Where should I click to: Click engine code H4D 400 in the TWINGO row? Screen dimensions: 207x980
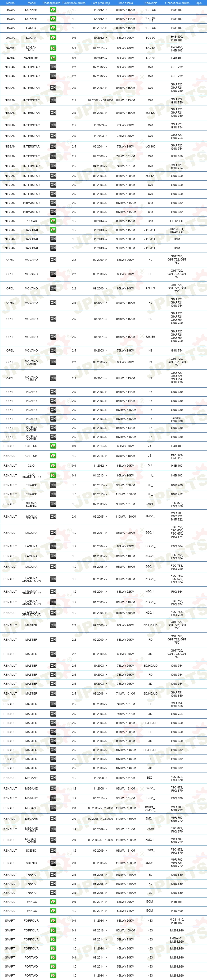(x=177, y=911)
